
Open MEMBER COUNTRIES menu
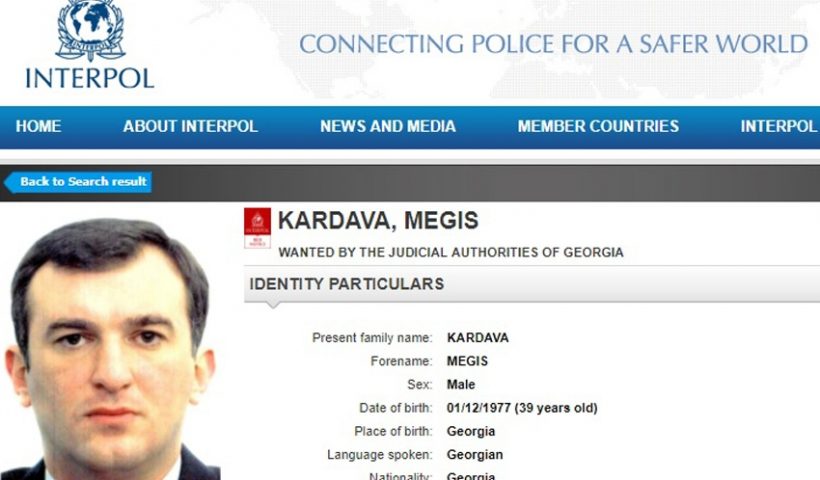click(x=598, y=127)
